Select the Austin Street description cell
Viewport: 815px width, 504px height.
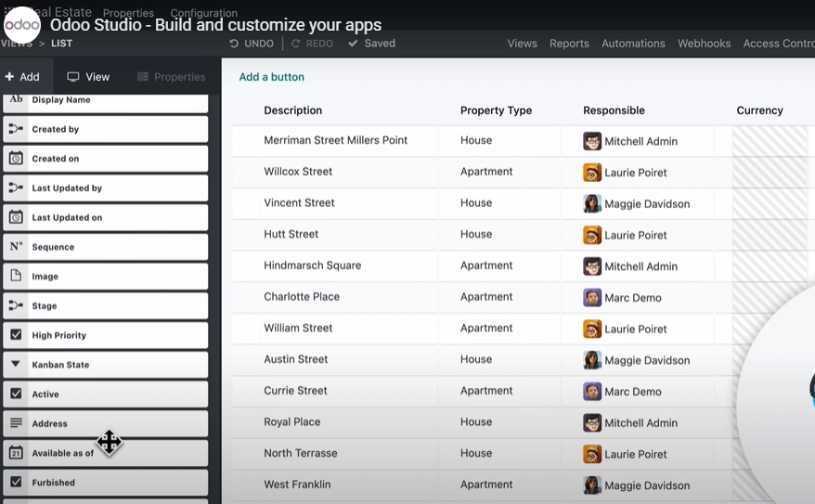pos(295,359)
